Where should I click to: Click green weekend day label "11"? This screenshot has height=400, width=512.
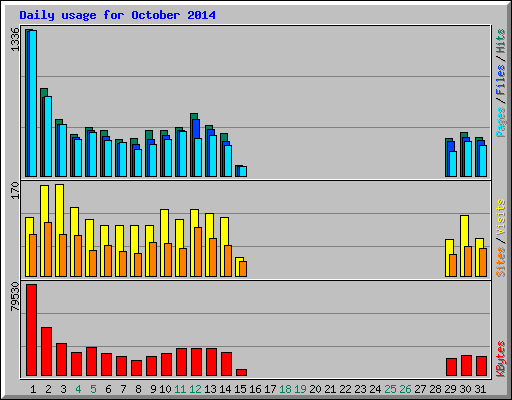tap(180, 389)
